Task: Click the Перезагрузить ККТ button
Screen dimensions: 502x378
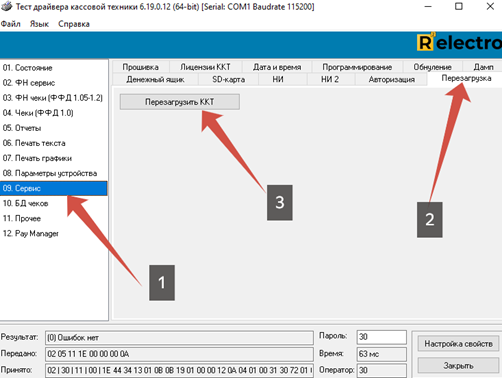Action: tap(180, 102)
